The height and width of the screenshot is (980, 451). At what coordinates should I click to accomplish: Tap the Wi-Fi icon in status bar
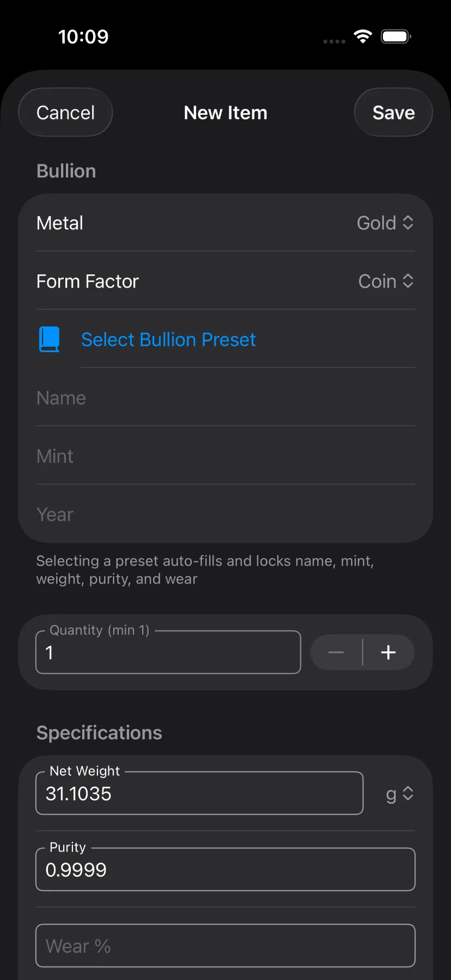[x=362, y=36]
